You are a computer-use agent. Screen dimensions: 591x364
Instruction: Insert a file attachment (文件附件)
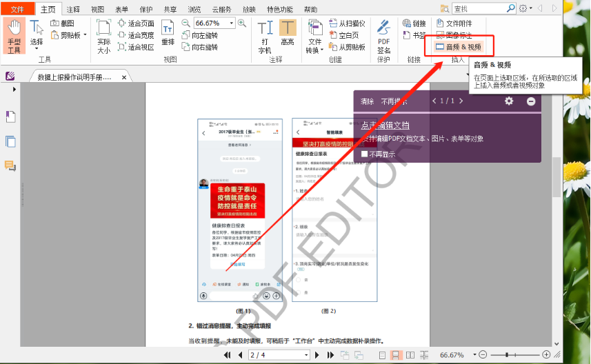click(454, 23)
